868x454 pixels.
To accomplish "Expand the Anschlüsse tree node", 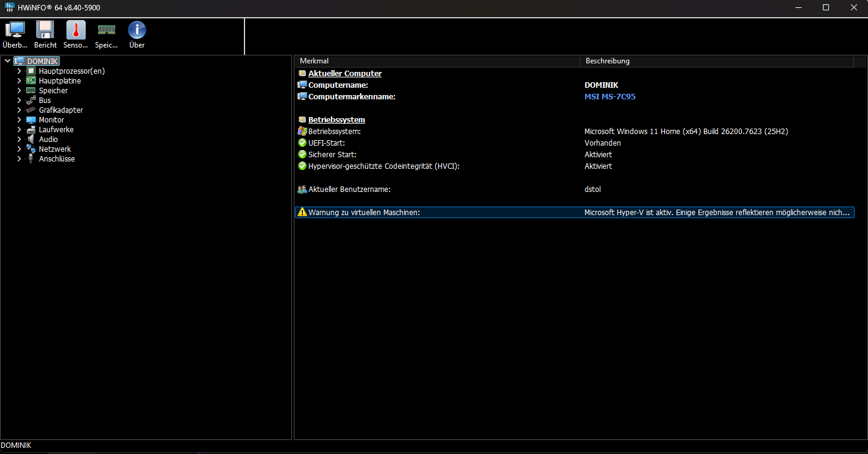I will [x=19, y=159].
